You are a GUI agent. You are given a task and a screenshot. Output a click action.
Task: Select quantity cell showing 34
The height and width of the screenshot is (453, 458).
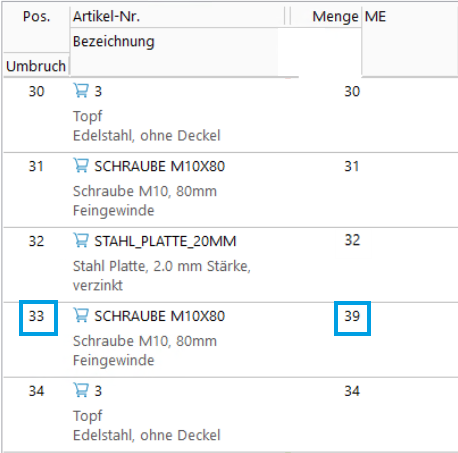pyautogui.click(x=352, y=391)
